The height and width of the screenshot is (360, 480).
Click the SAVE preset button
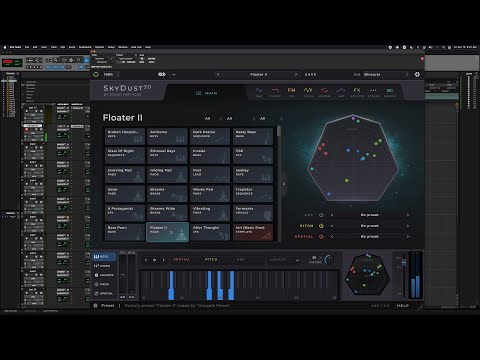pyautogui.click(x=310, y=74)
